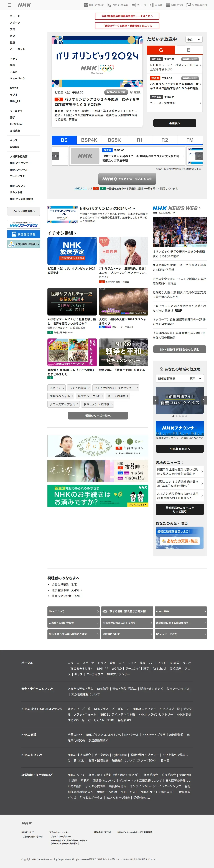Click NHK+ 配信中 badge beside NHKニュース7
Screen dimensions: 214x868
pos(190,59)
